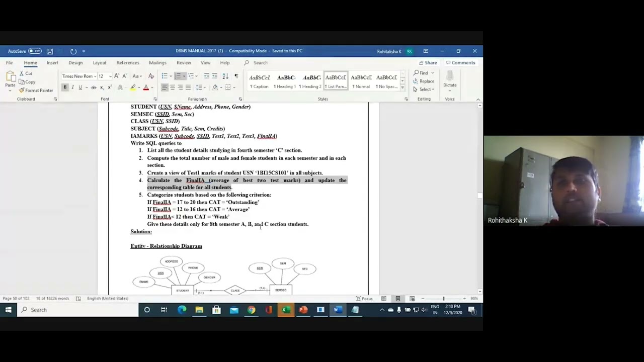Switch to the Design tab
The image size is (644, 362).
click(75, 63)
